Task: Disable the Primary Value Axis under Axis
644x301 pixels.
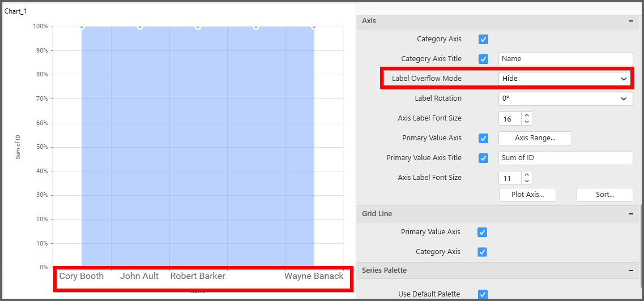Action: coord(483,138)
